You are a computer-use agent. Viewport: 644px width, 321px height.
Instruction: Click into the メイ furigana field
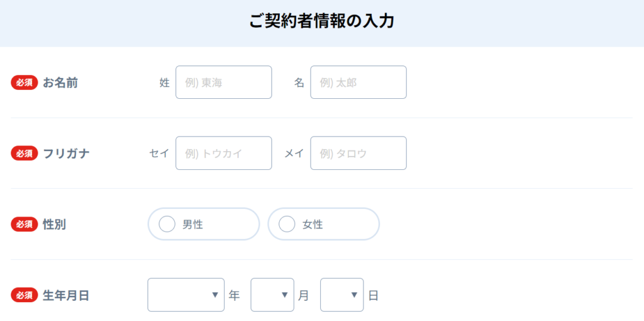358,153
